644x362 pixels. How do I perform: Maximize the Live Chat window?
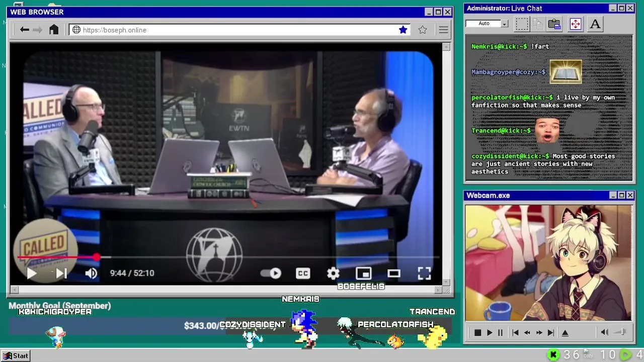coord(621,8)
